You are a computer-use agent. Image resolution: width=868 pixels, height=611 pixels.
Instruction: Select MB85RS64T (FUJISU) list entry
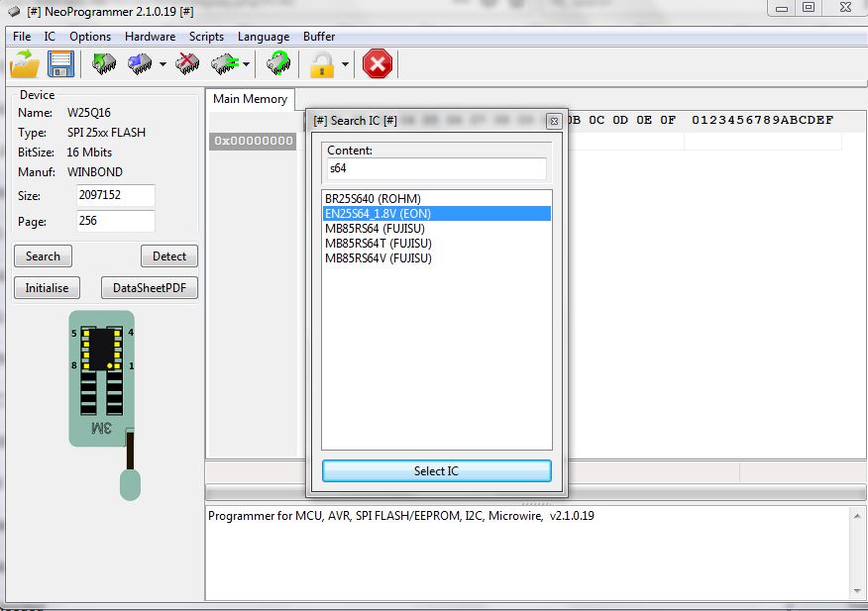(437, 244)
